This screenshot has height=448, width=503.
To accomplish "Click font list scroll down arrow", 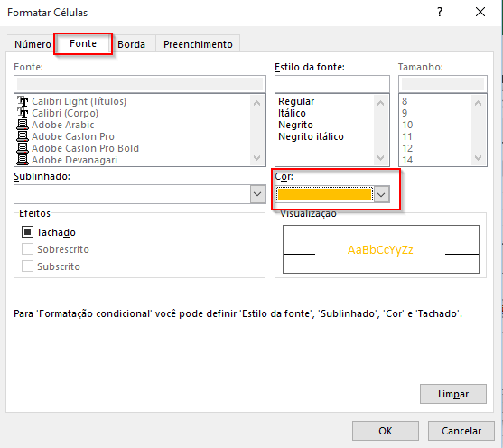I will coord(257,158).
